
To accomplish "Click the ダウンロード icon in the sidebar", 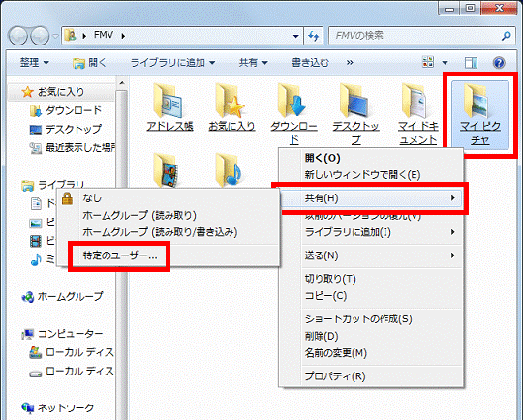I will 36,110.
